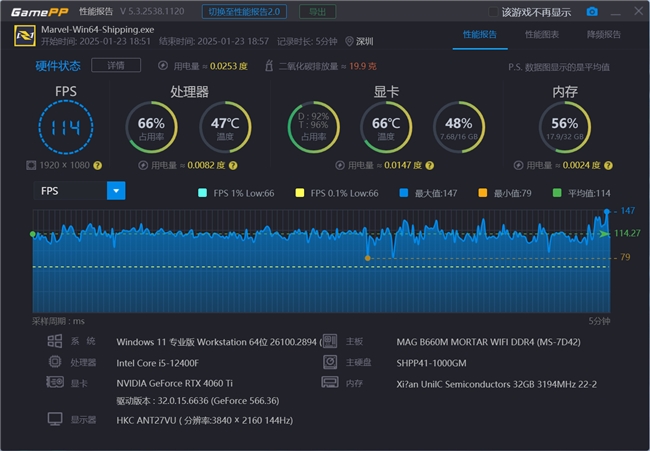Click the location pin icon beside 深圳

tap(349, 41)
